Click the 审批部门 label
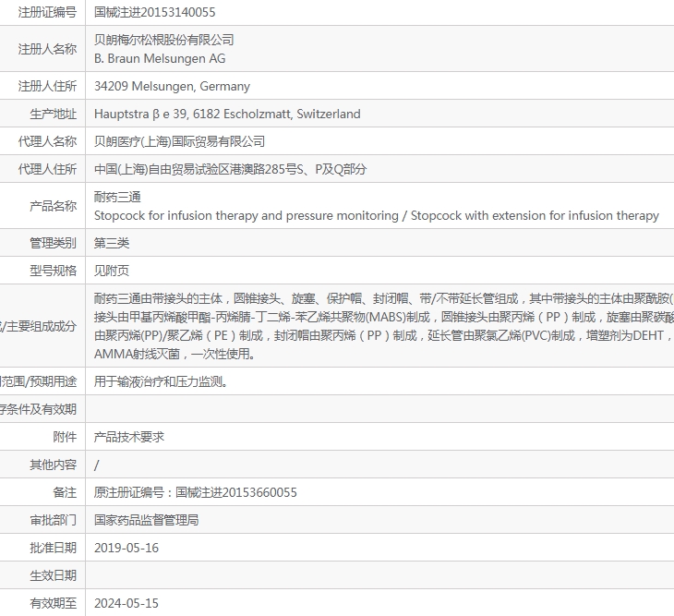 (53, 520)
